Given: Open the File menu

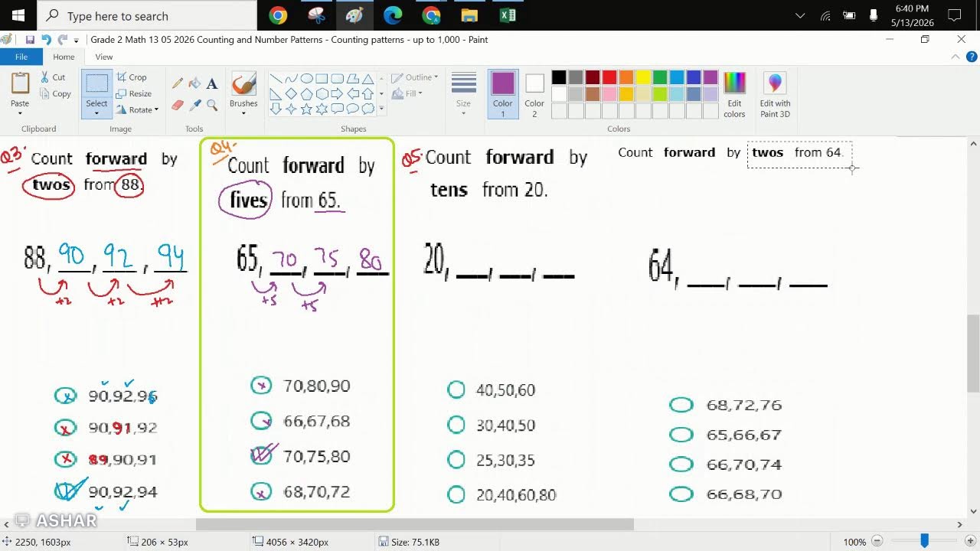Looking at the screenshot, I should 21,57.
